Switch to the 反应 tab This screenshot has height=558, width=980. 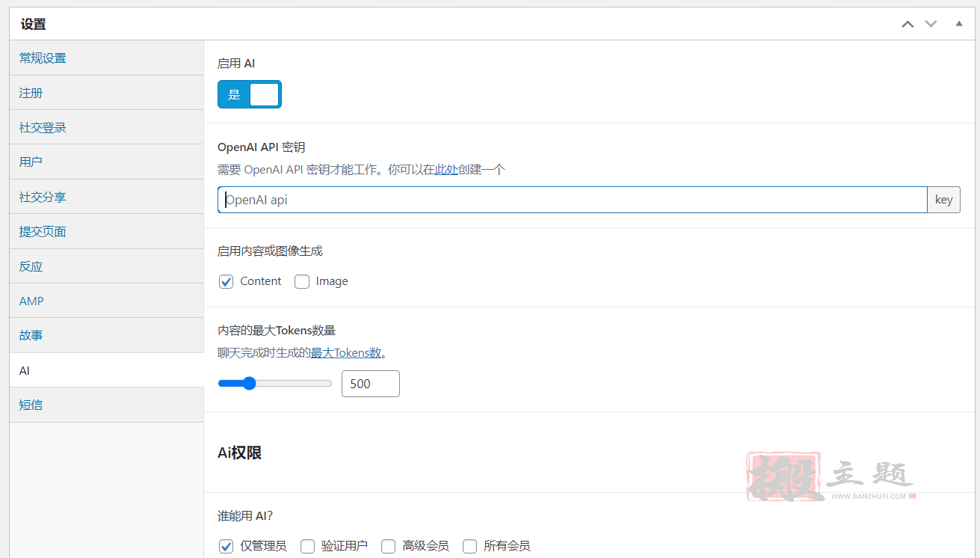click(x=107, y=266)
